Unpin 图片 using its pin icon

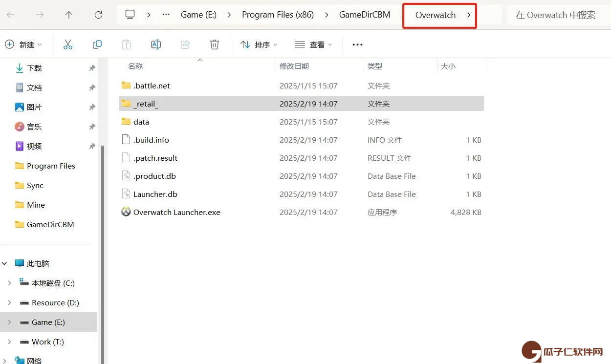click(92, 107)
